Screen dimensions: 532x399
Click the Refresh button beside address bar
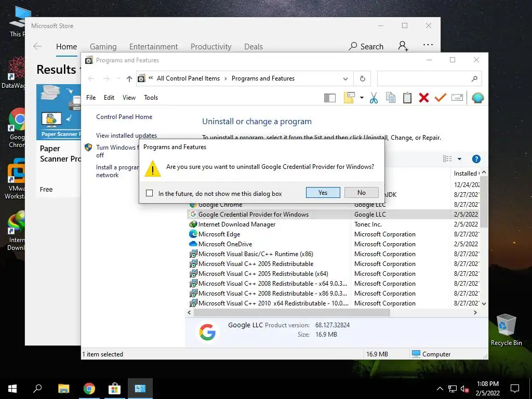coord(362,79)
